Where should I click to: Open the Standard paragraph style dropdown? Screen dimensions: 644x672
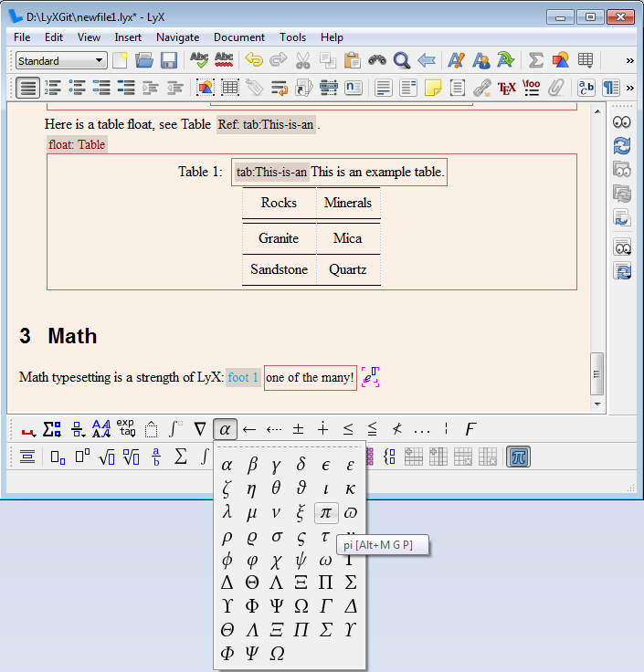click(x=61, y=61)
